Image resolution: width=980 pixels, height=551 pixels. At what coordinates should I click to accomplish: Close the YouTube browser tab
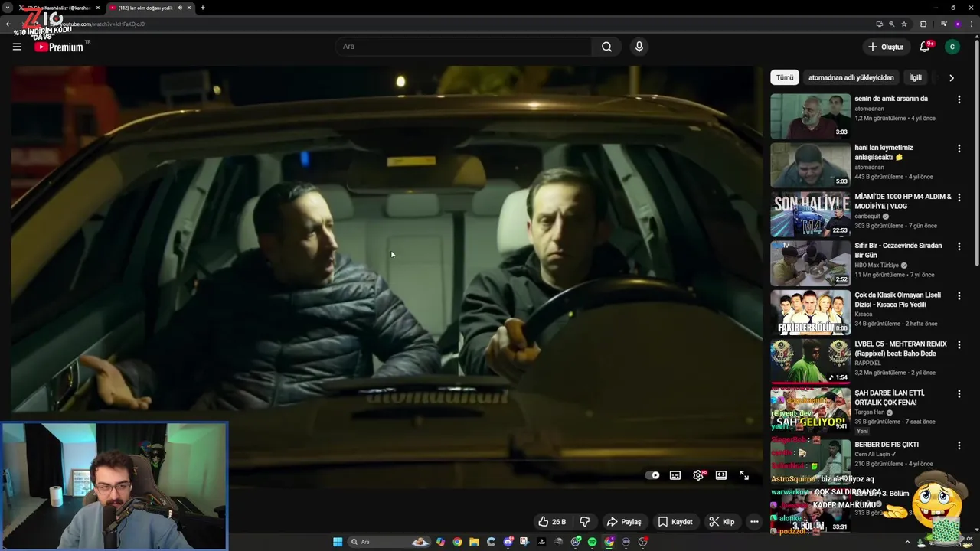(x=189, y=8)
